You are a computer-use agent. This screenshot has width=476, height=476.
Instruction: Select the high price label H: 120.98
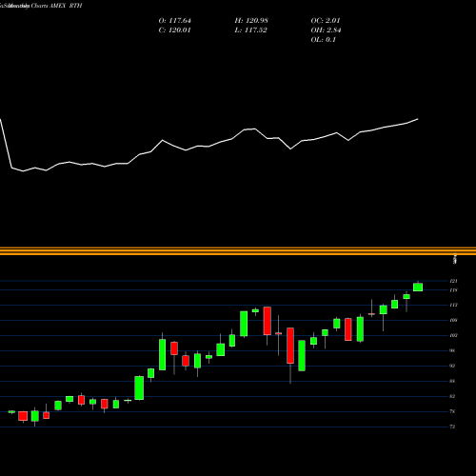coord(251,21)
